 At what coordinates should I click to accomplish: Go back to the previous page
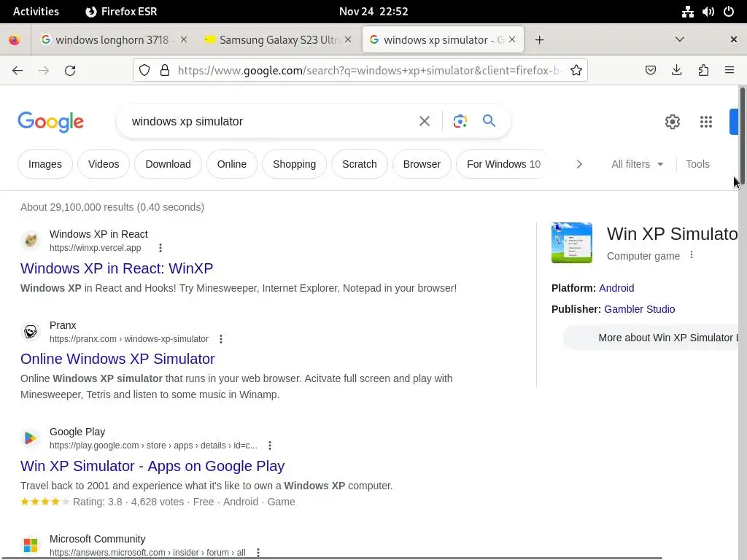[x=18, y=71]
